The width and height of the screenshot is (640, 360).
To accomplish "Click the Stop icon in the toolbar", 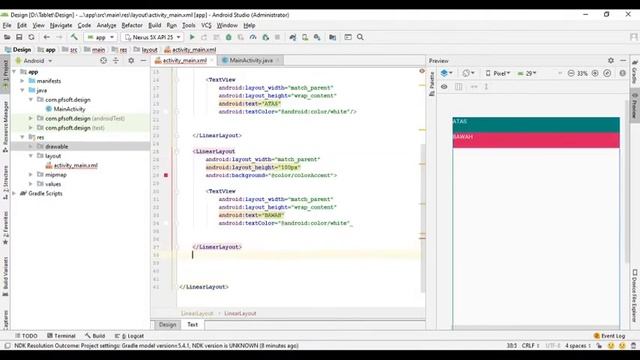I will [278, 37].
